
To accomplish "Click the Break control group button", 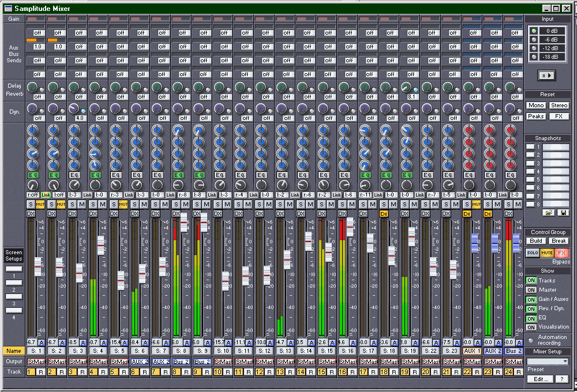I will 559,241.
